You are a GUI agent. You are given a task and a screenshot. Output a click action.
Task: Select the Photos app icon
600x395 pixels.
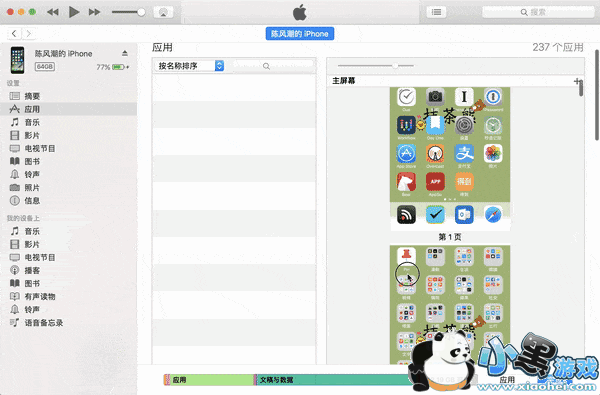(493, 153)
